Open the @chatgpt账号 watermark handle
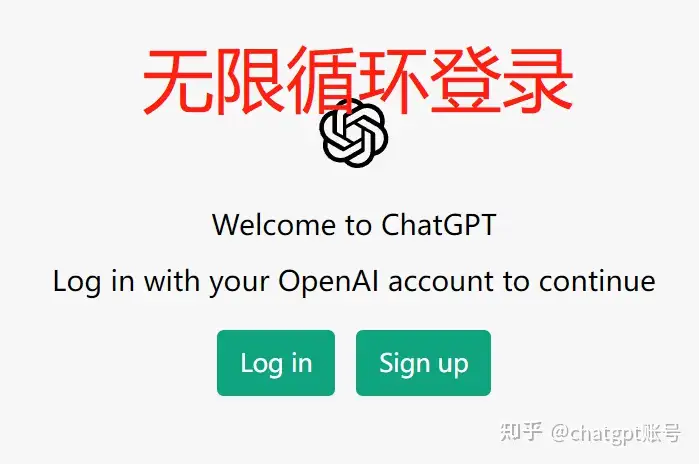Screen dimensions: 699x464 click(616, 433)
